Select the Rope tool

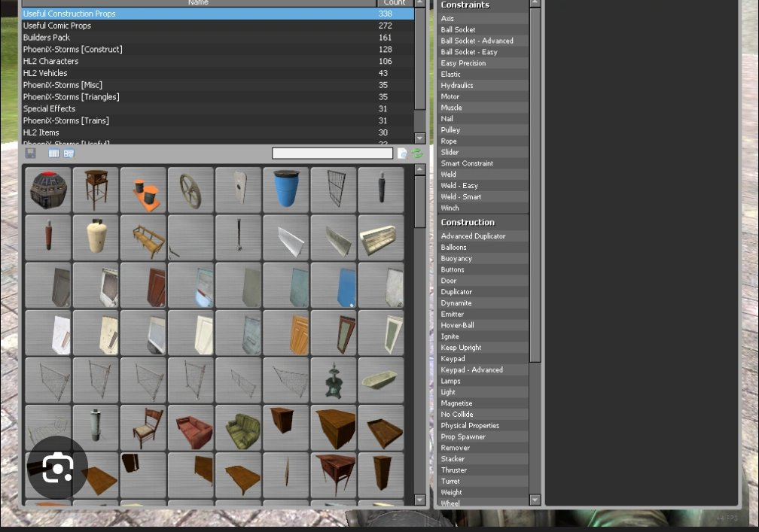pyautogui.click(x=483, y=141)
